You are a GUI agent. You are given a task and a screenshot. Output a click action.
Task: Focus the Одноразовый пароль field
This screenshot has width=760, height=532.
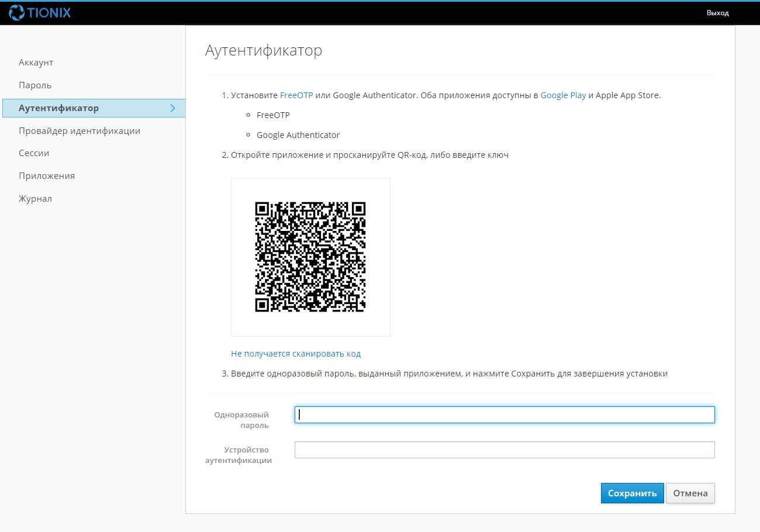(x=505, y=414)
